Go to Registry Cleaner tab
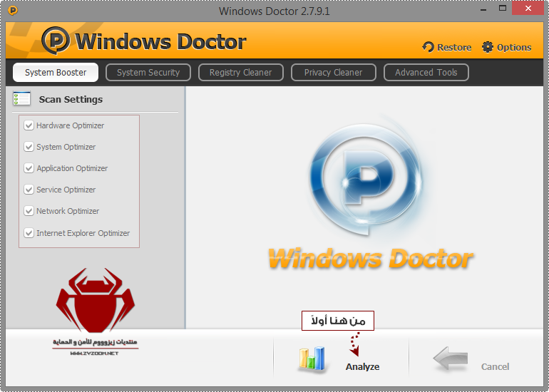Image resolution: width=549 pixels, height=392 pixels. pos(241,72)
